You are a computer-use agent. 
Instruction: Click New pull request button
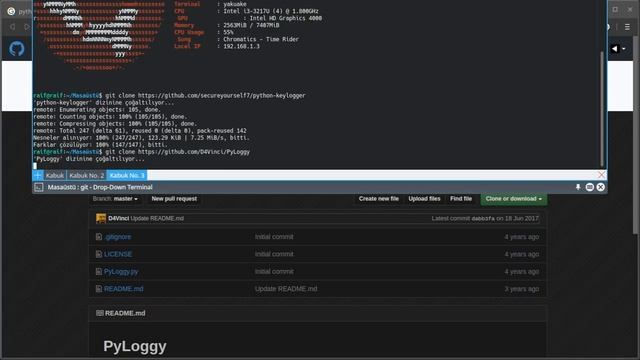[x=174, y=199]
